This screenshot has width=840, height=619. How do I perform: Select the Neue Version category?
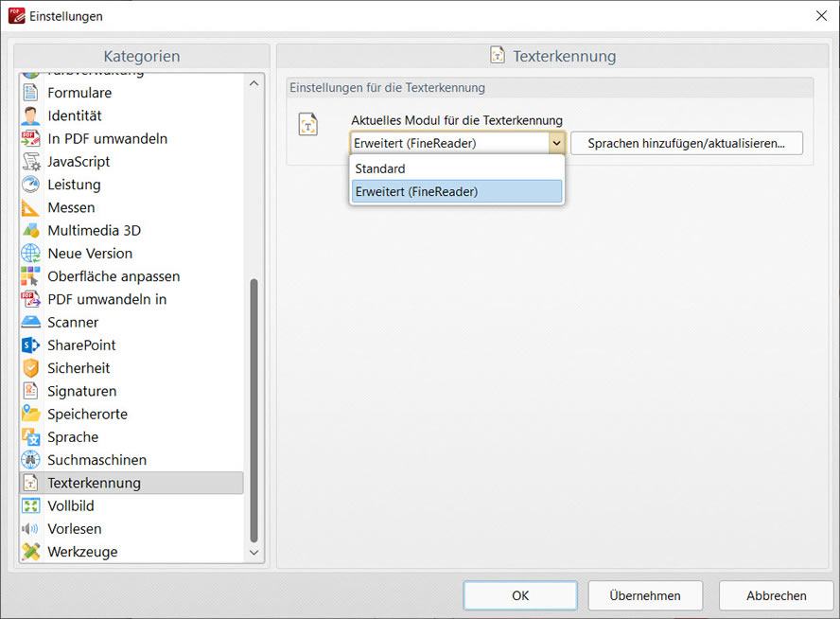point(131,253)
